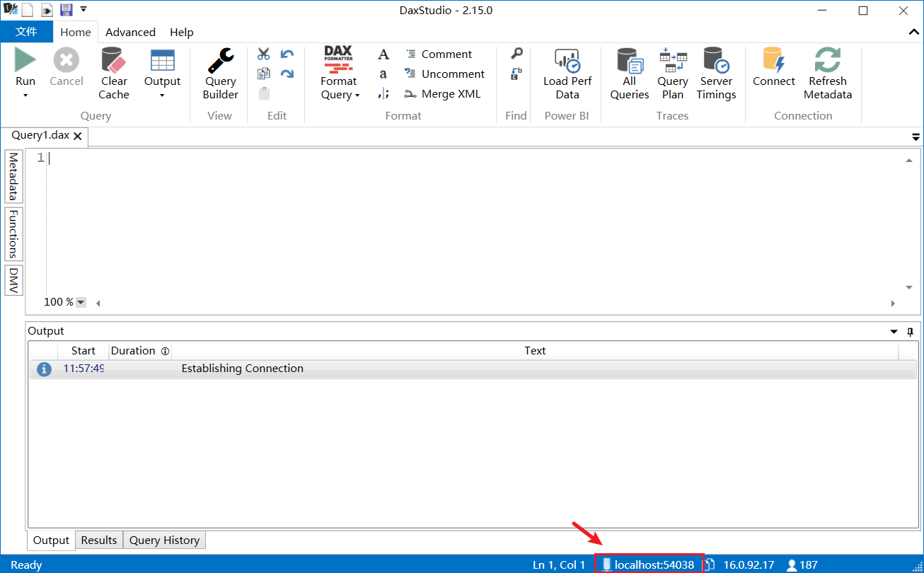The width and height of the screenshot is (924, 573).
Task: Click the swap delimiters icon
Action: click(383, 93)
